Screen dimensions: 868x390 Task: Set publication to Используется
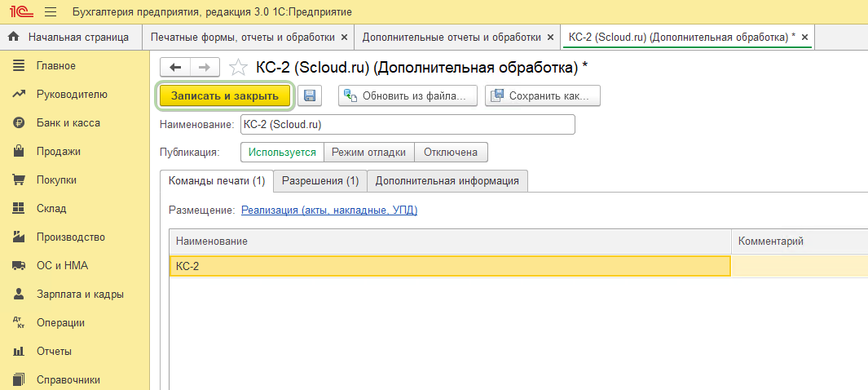(282, 153)
